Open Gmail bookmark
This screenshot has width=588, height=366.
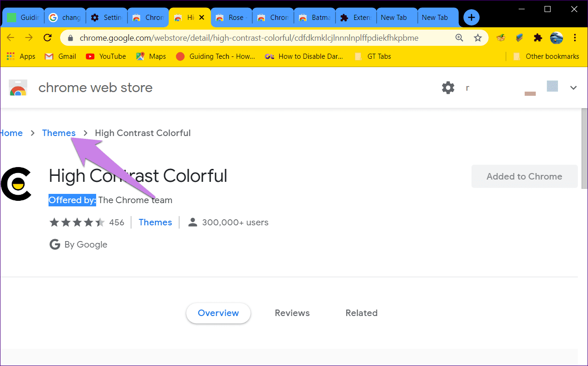tap(60, 56)
